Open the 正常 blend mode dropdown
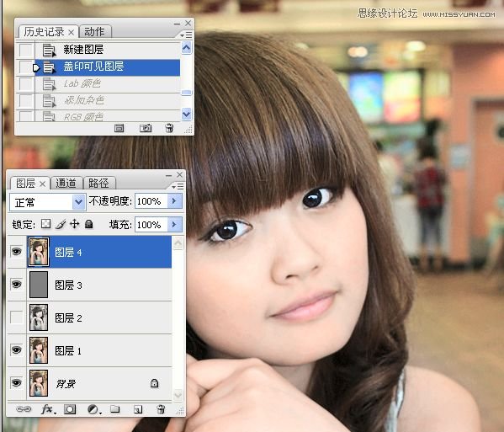The image size is (504, 432). tap(48, 202)
